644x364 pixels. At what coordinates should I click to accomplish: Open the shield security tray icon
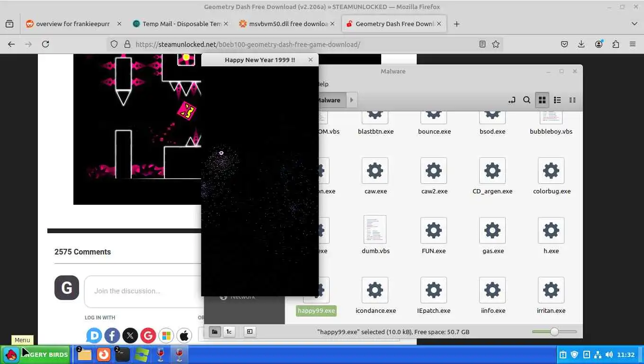[x=574, y=355]
